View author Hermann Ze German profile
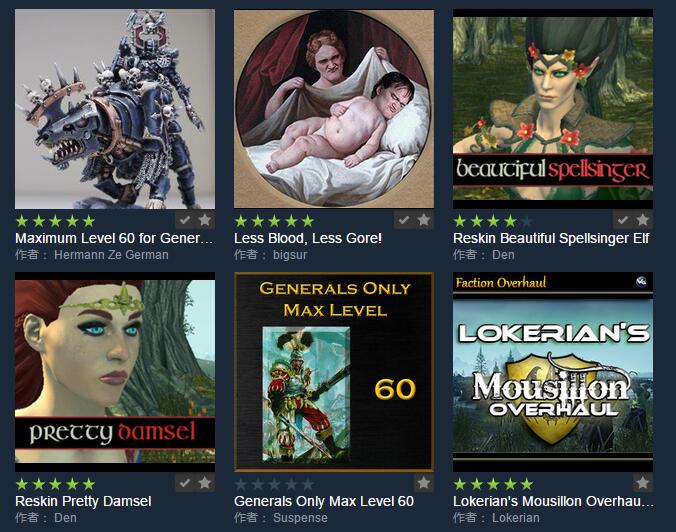The height and width of the screenshot is (532, 676). tap(111, 255)
